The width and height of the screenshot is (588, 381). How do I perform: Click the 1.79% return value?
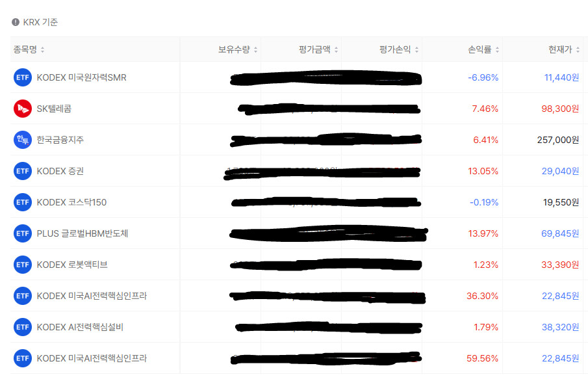pyautogui.click(x=485, y=327)
